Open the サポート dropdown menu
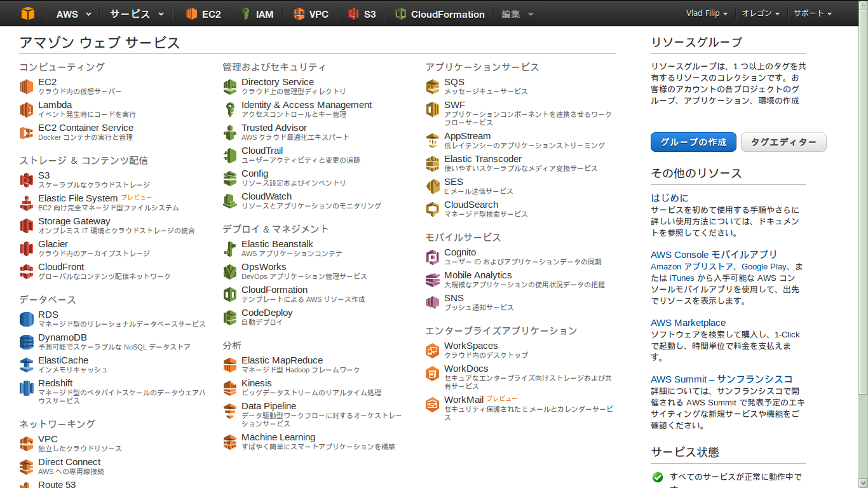The image size is (868, 488). pyautogui.click(x=813, y=13)
